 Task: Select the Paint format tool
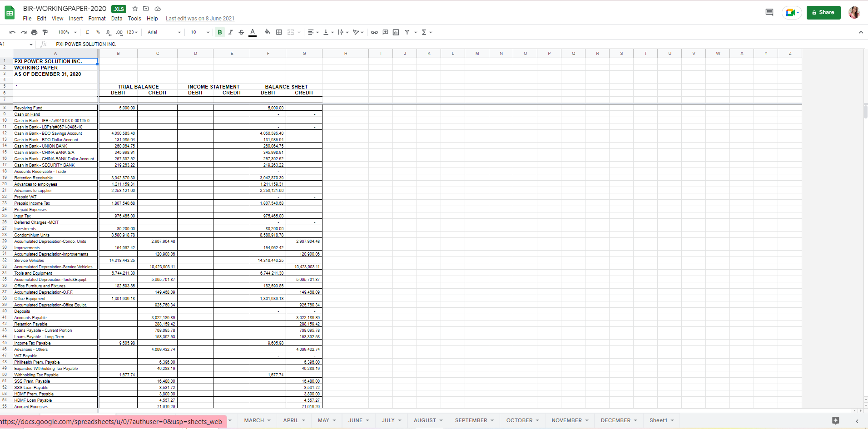[x=45, y=32]
